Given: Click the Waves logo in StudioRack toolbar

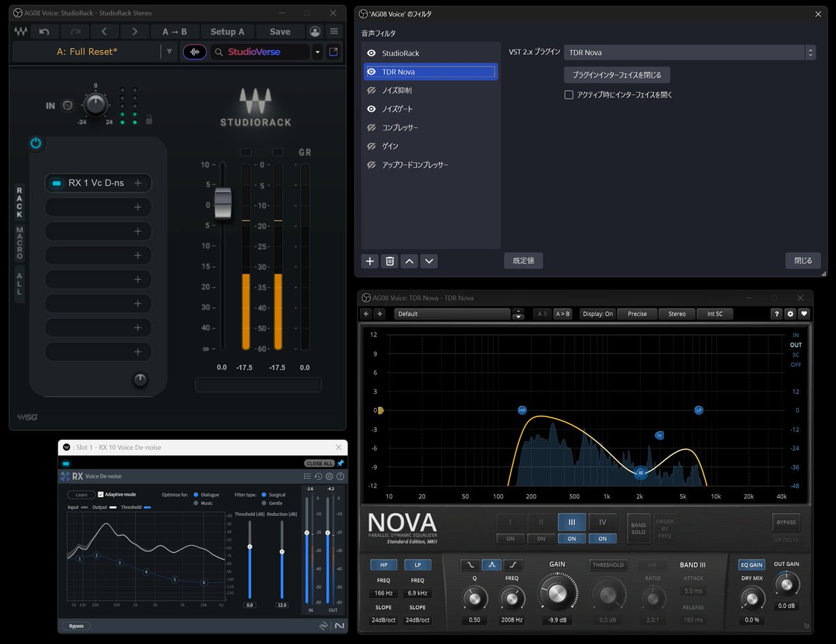Looking at the screenshot, I should pos(20,31).
